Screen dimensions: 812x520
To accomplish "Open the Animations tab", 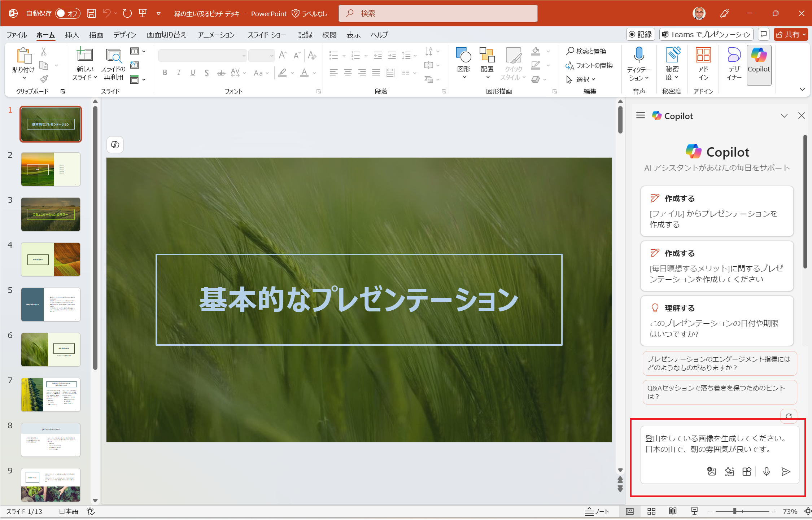I will coord(216,35).
